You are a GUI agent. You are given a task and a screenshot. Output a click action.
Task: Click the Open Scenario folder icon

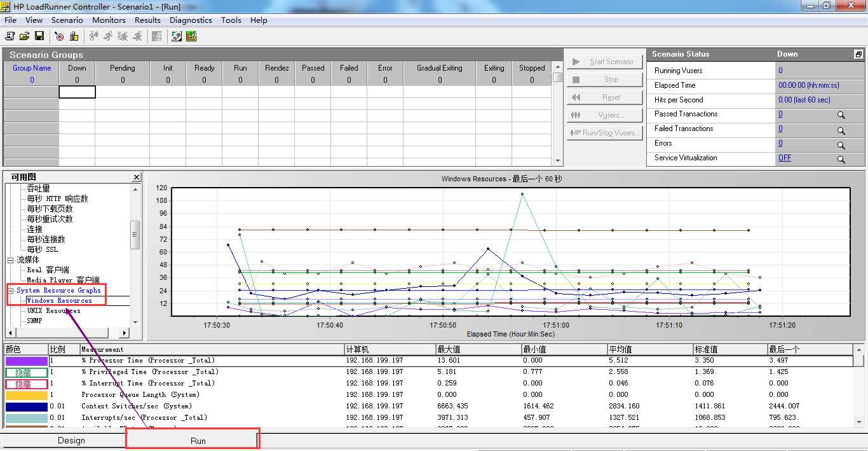[x=25, y=36]
